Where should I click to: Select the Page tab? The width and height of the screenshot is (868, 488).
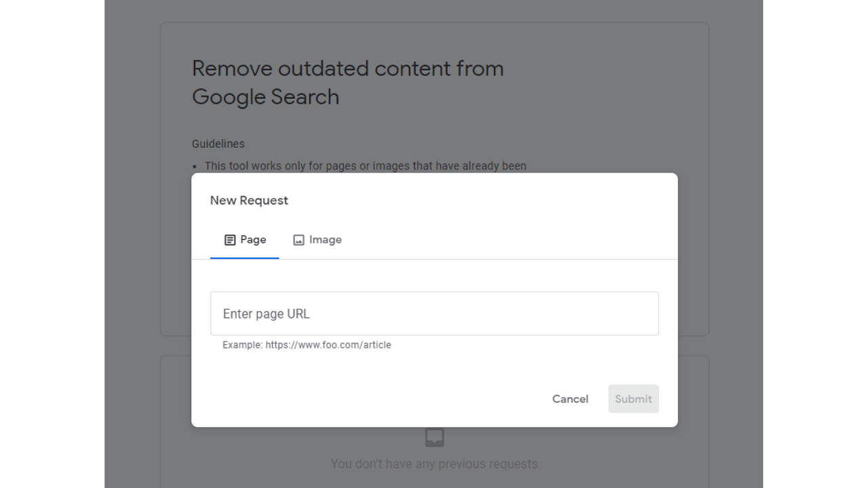(x=245, y=239)
